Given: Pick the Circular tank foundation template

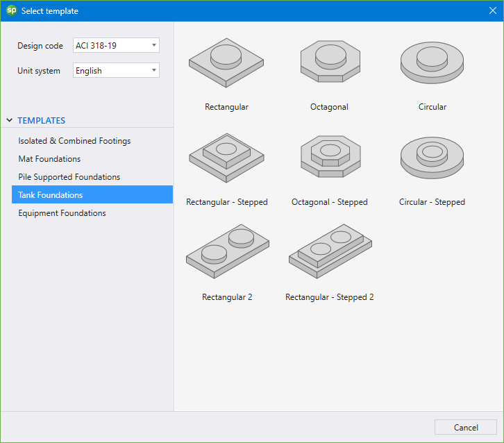Looking at the screenshot, I should (x=432, y=64).
